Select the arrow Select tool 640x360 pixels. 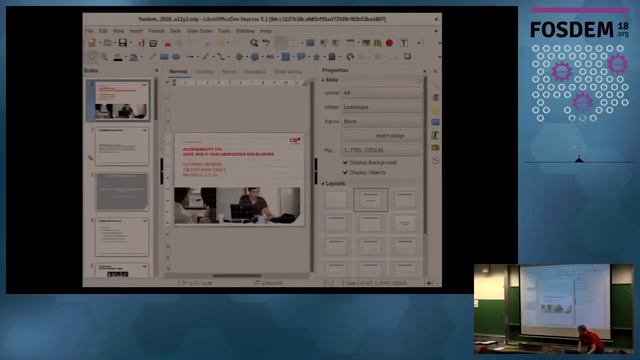click(92, 57)
